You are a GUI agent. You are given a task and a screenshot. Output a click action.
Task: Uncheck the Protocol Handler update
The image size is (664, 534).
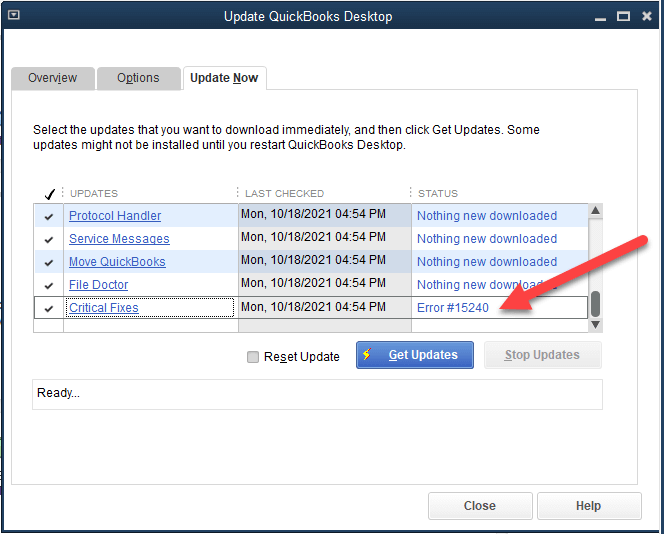click(x=49, y=216)
